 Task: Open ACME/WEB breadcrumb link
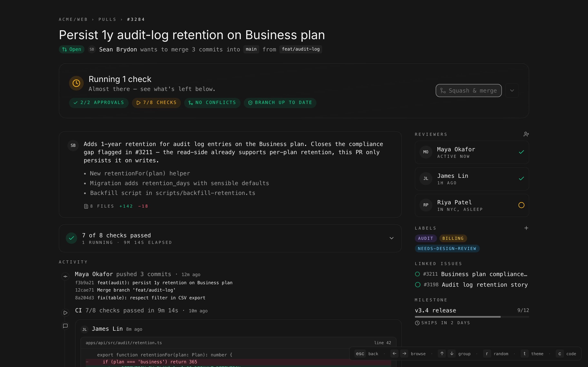73,19
